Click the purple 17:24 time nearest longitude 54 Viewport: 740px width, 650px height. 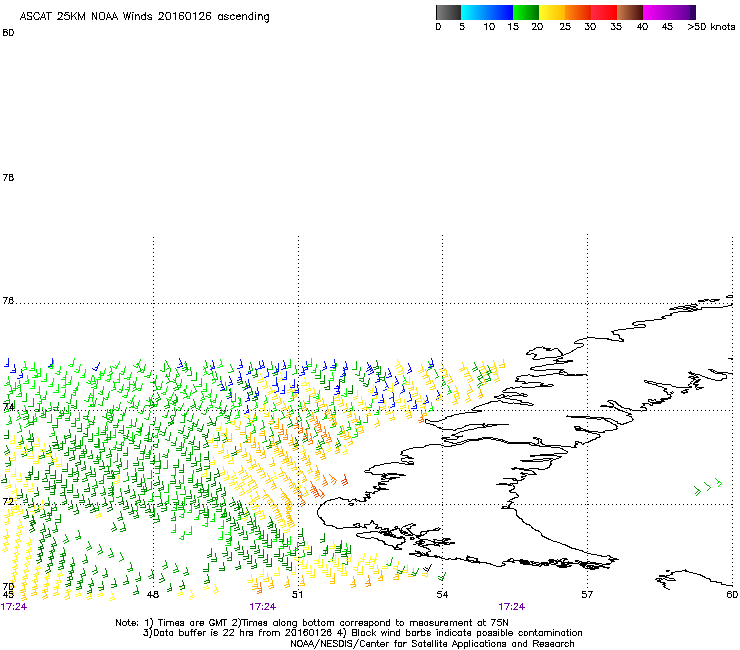[512, 607]
